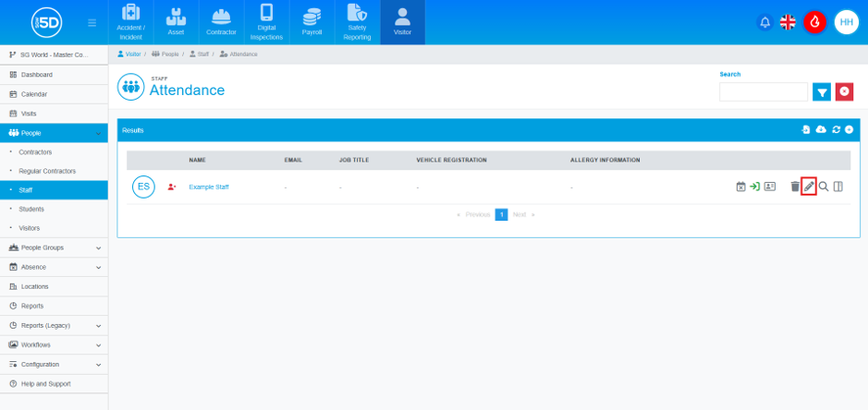This screenshot has width=868, height=410.
Task: Click the 5D logo in header
Action: [46, 22]
